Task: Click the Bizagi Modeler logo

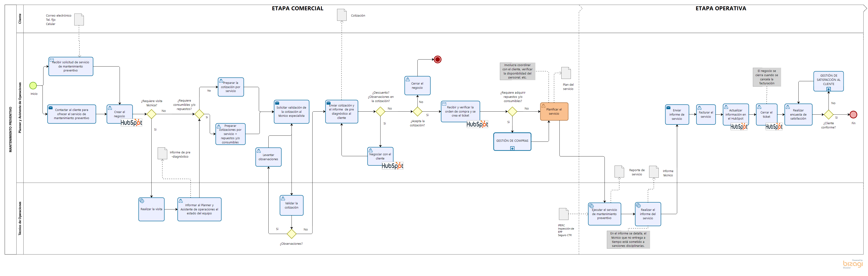Action: (x=853, y=264)
